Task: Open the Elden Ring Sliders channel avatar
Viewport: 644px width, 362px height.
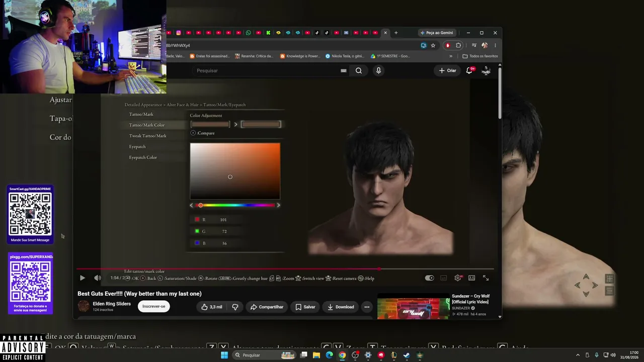Action: pos(84,306)
